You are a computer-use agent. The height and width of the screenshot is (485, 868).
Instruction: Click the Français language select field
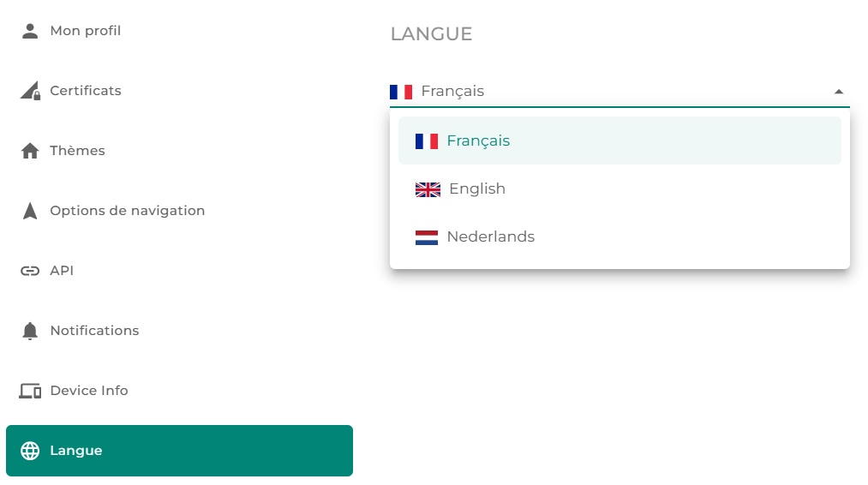tap(600, 91)
